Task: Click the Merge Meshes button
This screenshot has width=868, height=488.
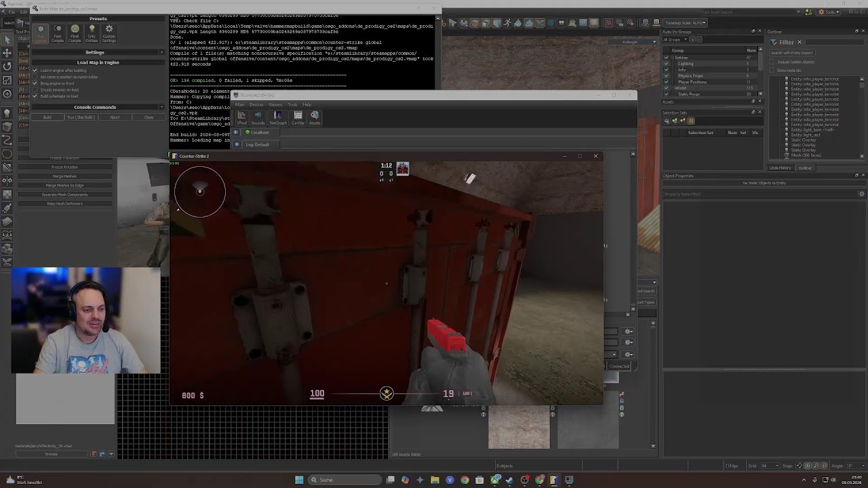Action: (x=65, y=176)
